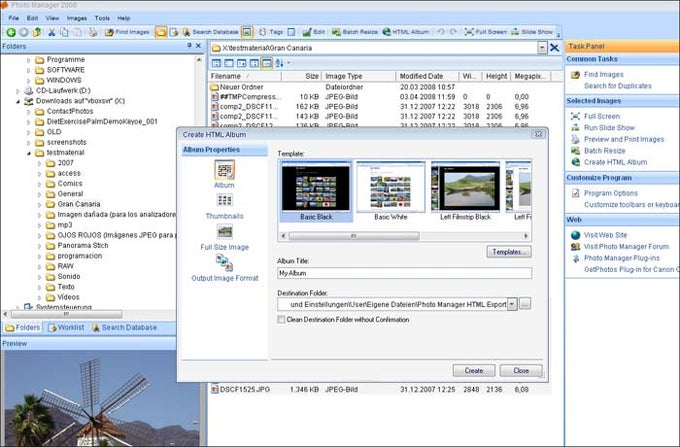Select Thumbnails section in dialog
This screenshot has width=680, height=447.
pos(224,206)
